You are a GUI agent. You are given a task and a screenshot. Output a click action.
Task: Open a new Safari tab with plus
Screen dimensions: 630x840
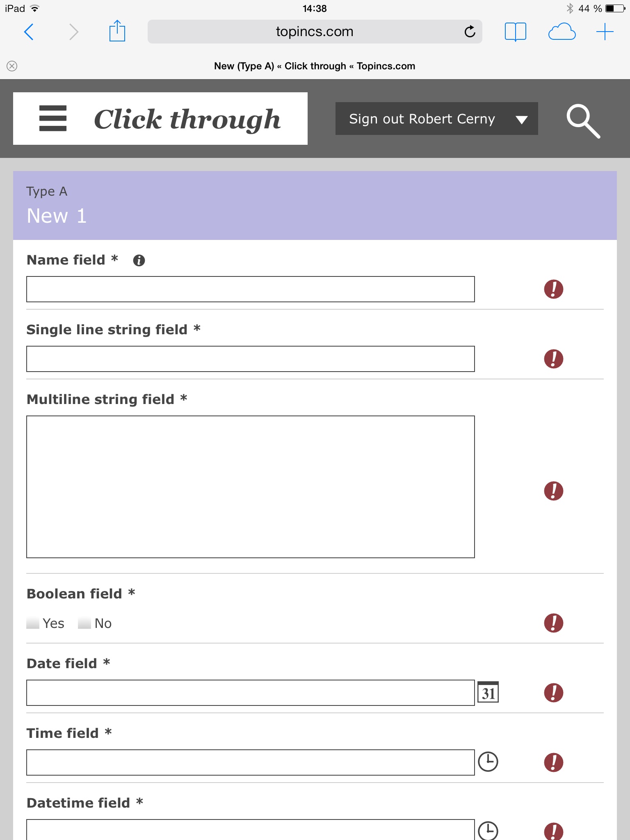pos(605,32)
